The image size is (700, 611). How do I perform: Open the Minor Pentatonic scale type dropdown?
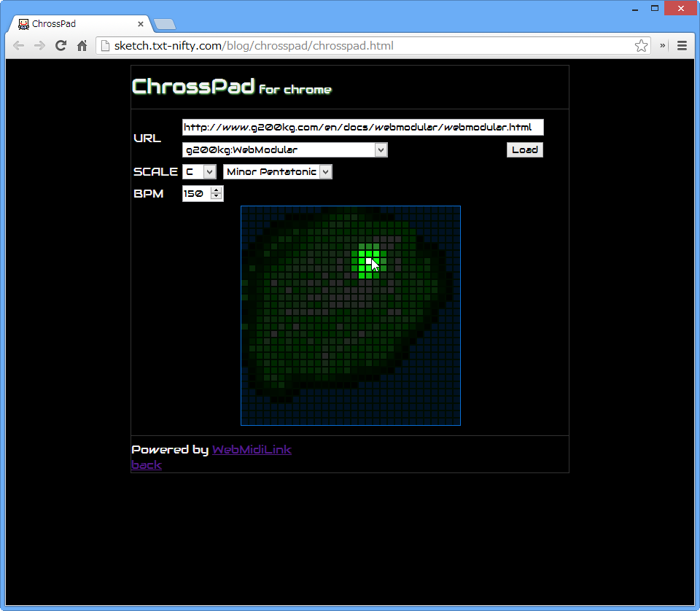277,171
